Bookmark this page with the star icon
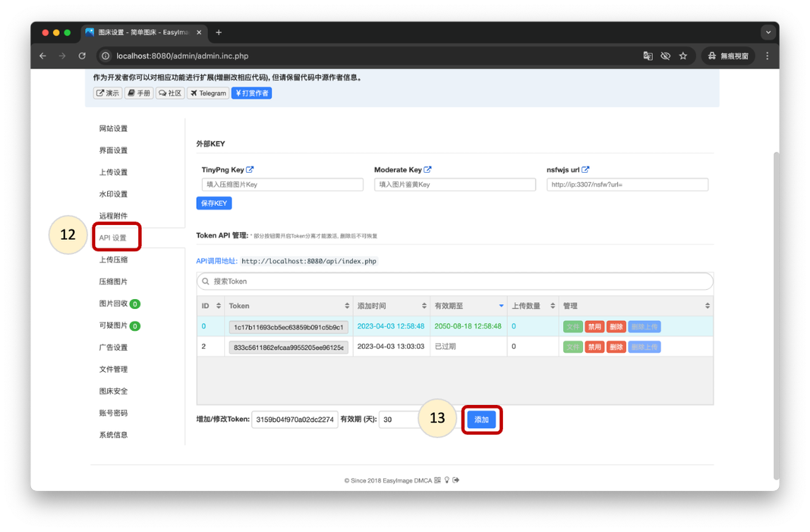 (x=683, y=56)
